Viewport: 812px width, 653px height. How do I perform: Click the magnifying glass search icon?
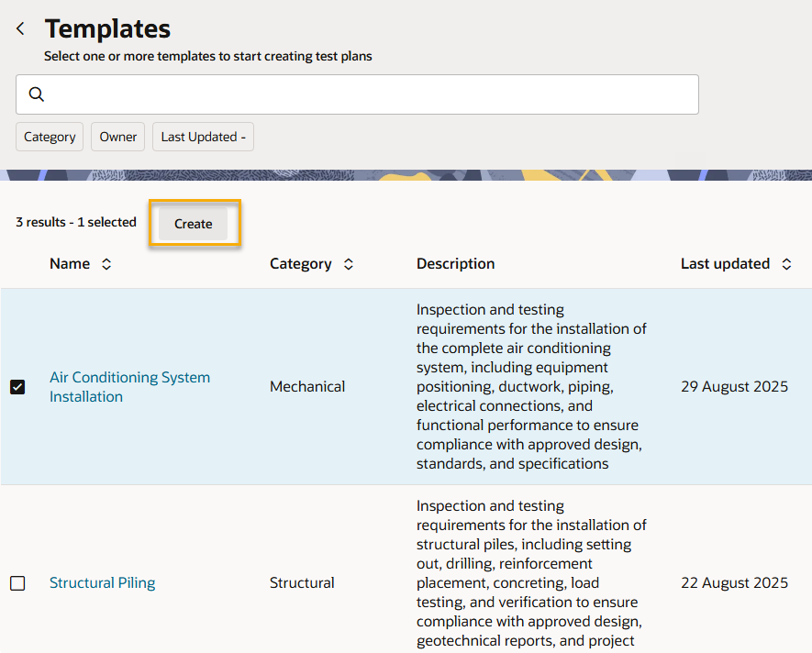pyautogui.click(x=37, y=94)
